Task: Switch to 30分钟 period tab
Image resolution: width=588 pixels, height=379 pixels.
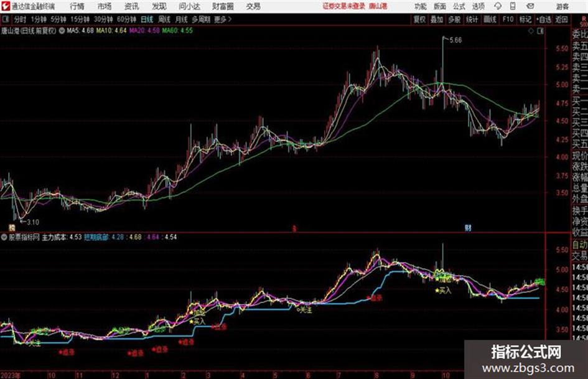Action: click(x=103, y=19)
